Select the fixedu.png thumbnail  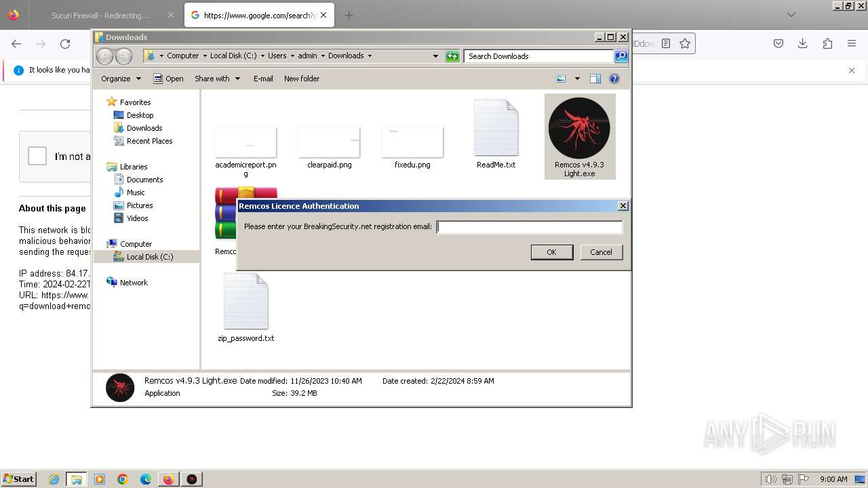tap(412, 142)
